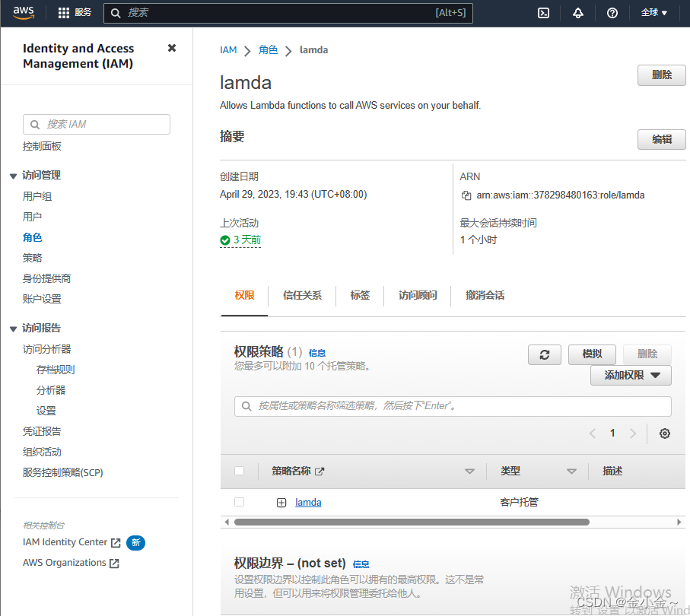Image resolution: width=690 pixels, height=616 pixels.
Task: Switch to the 权限 tab
Action: coord(244,295)
